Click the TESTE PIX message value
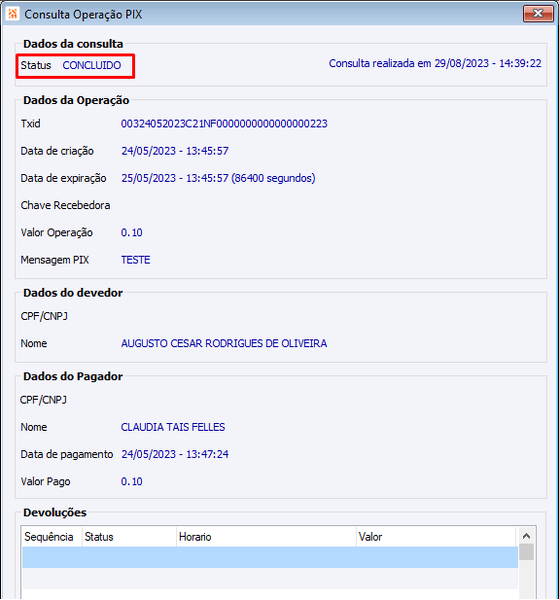This screenshot has height=600, width=559. 135,260
